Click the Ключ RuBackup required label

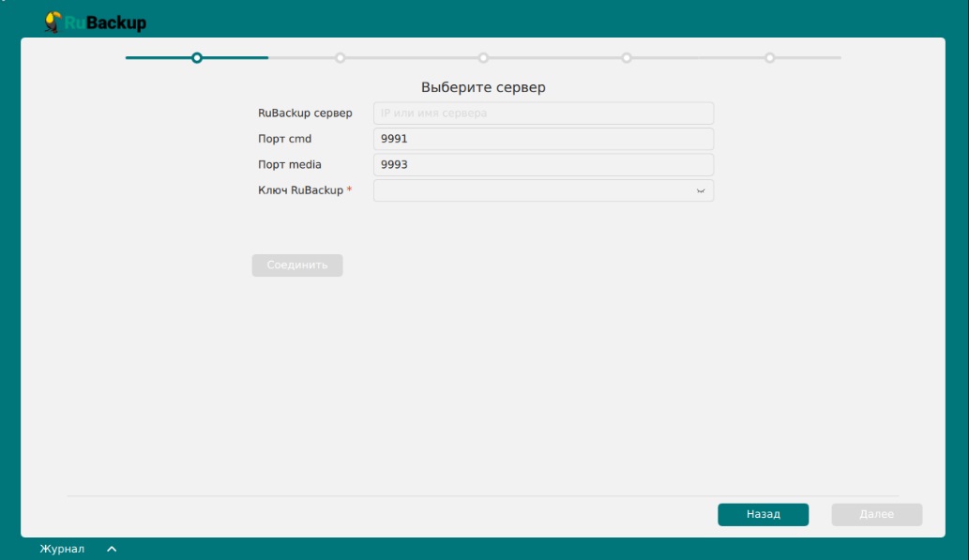302,190
